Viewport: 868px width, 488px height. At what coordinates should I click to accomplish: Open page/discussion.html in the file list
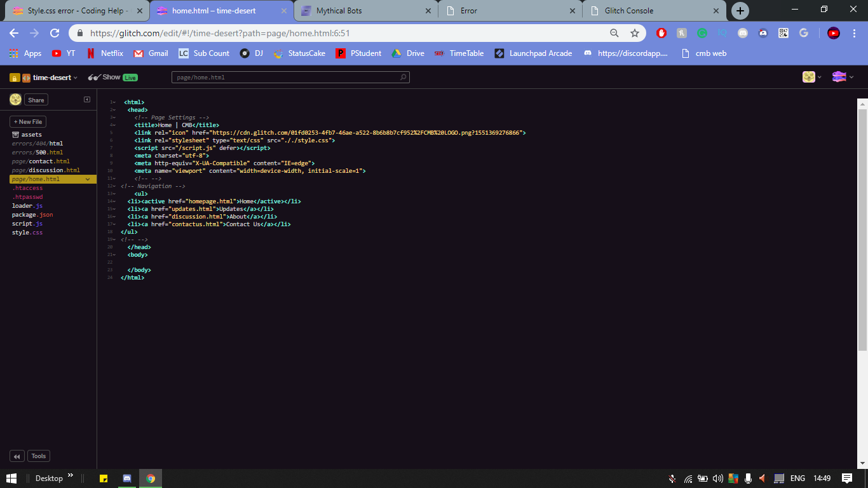(46, 170)
